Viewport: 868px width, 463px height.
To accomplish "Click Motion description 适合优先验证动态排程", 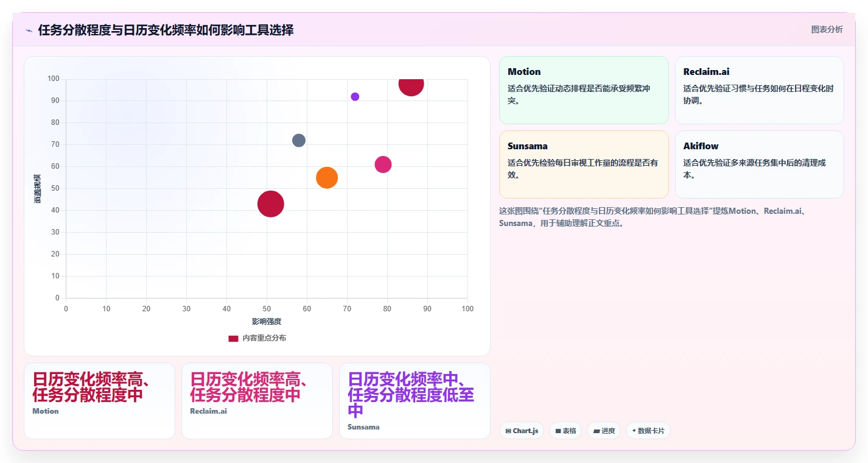I will [579, 94].
